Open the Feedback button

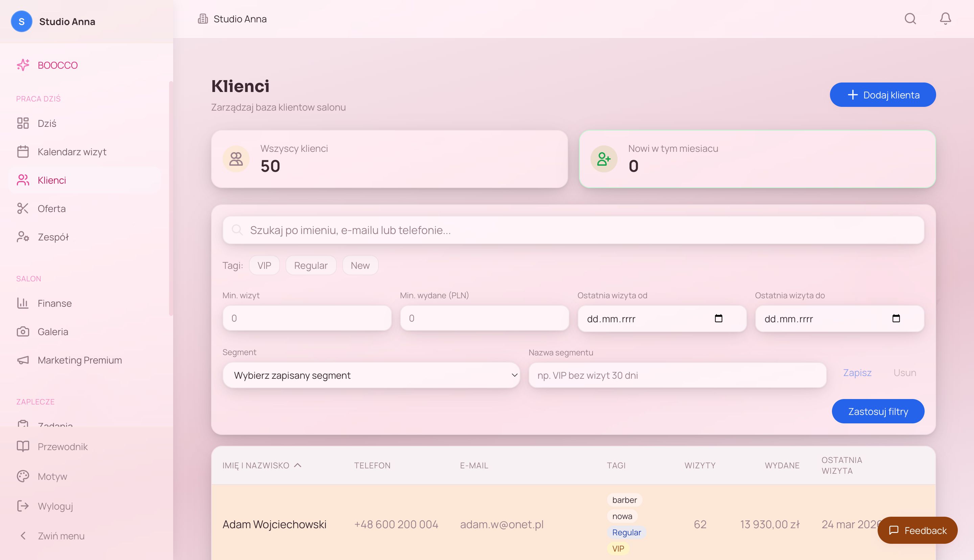(917, 530)
